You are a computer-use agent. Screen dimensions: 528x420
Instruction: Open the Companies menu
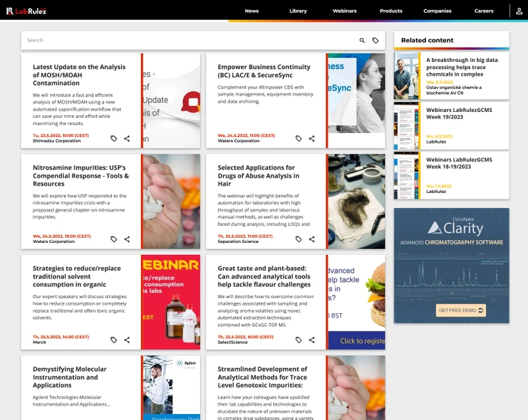click(437, 11)
